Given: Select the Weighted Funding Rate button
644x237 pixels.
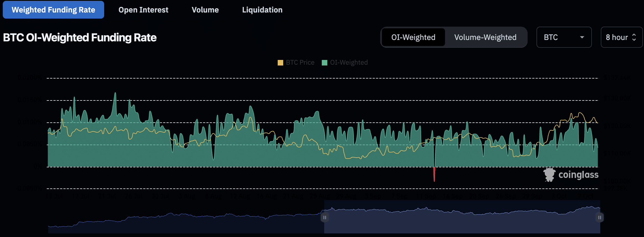Looking at the screenshot, I should coord(53,10).
